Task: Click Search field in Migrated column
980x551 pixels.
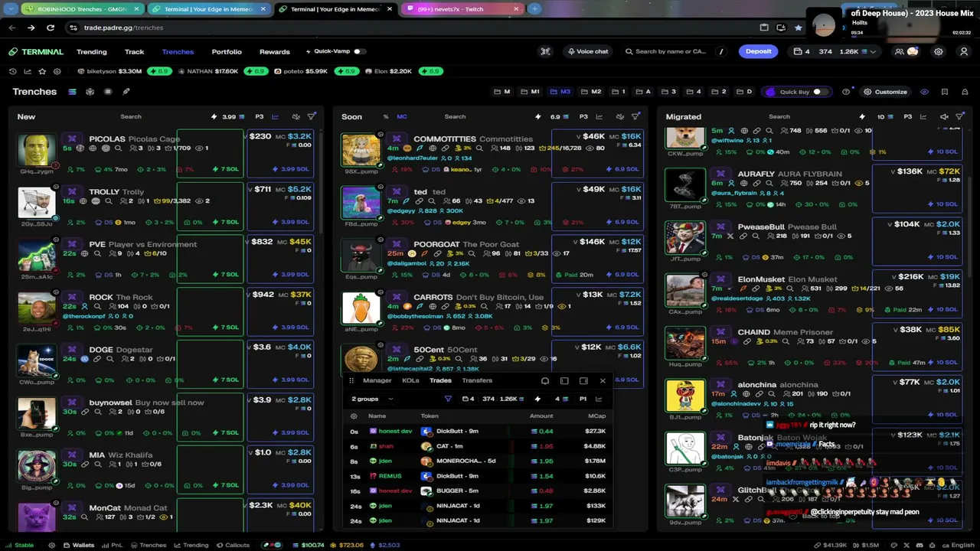Action: coord(779,116)
